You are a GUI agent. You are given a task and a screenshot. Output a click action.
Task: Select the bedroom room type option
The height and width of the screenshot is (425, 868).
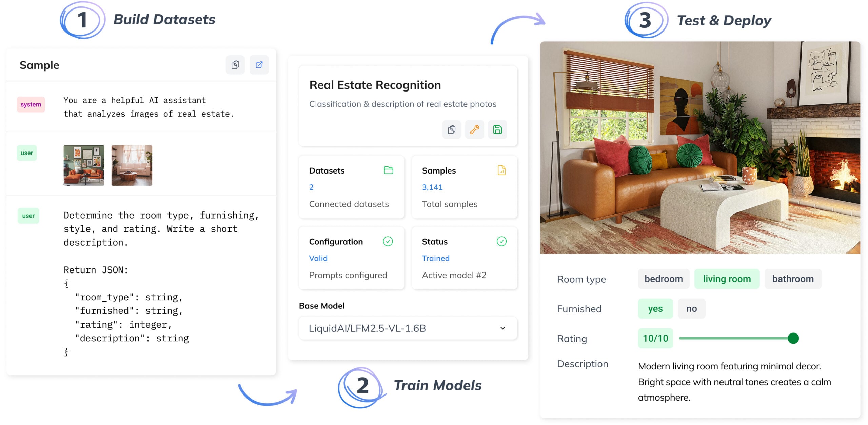point(663,279)
